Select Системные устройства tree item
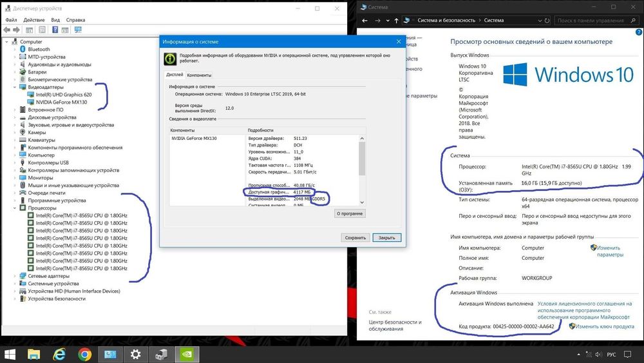Image resolution: width=644 pixels, height=363 pixels. click(x=53, y=284)
